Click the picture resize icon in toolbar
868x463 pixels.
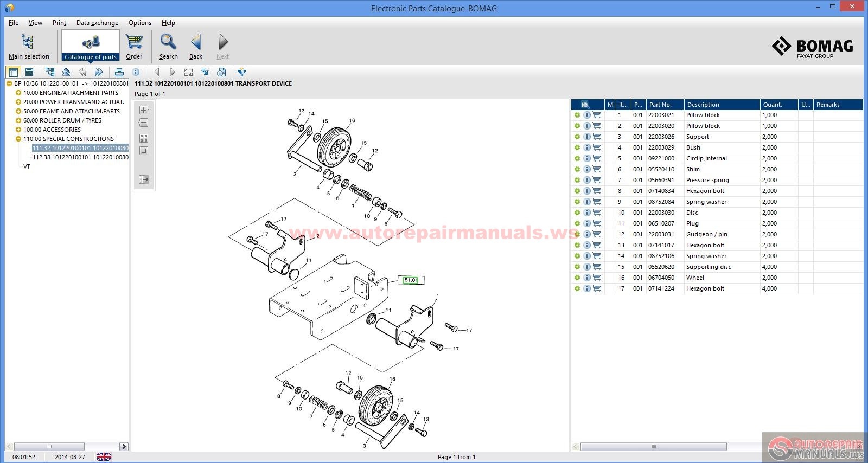tap(205, 72)
